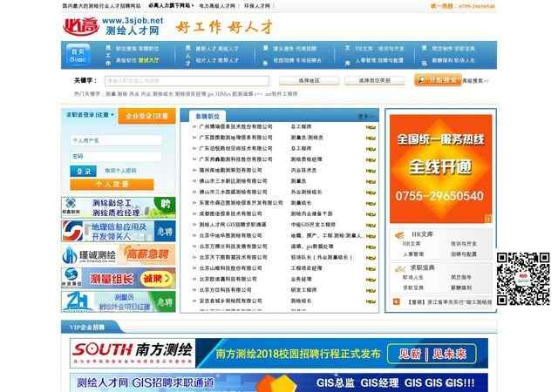This screenshot has width=558, height=392.
Task: Open the ZH 测量员 急聘 banner
Action: coord(119,301)
